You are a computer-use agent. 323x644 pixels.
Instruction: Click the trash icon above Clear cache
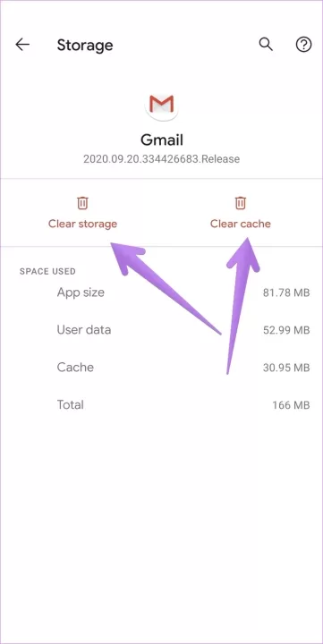coord(241,203)
